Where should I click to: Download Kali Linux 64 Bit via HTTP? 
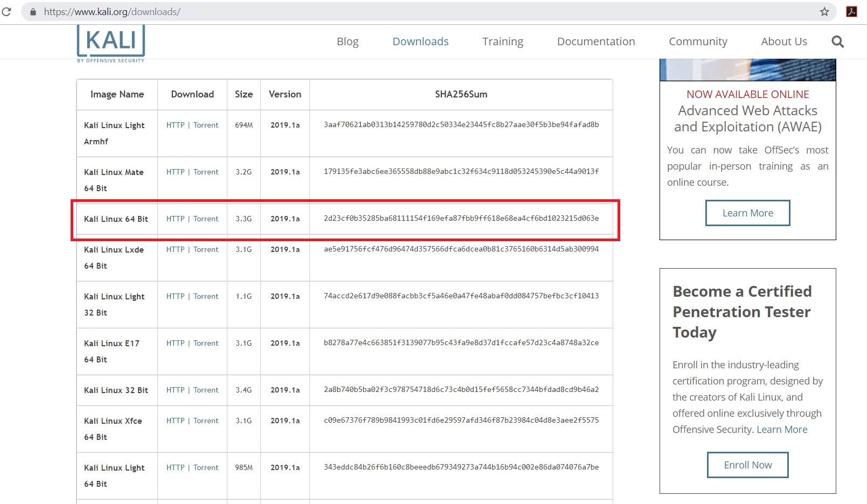pyautogui.click(x=175, y=219)
